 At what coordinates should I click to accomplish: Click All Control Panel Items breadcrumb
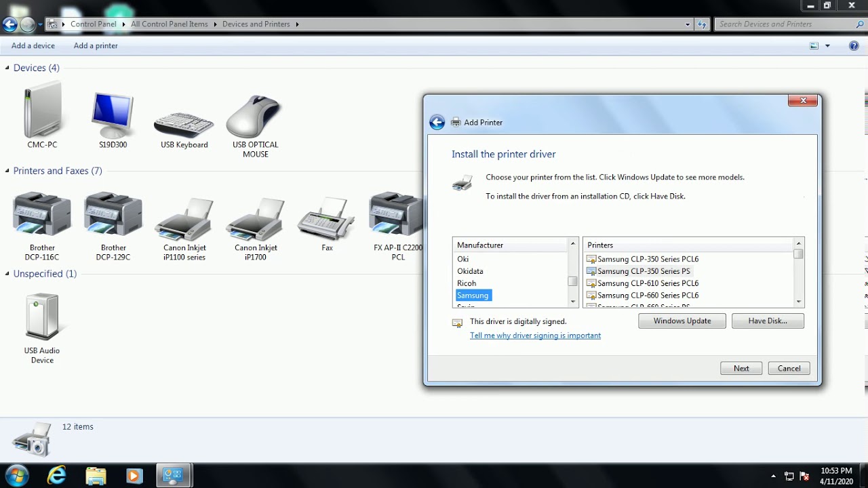point(170,24)
